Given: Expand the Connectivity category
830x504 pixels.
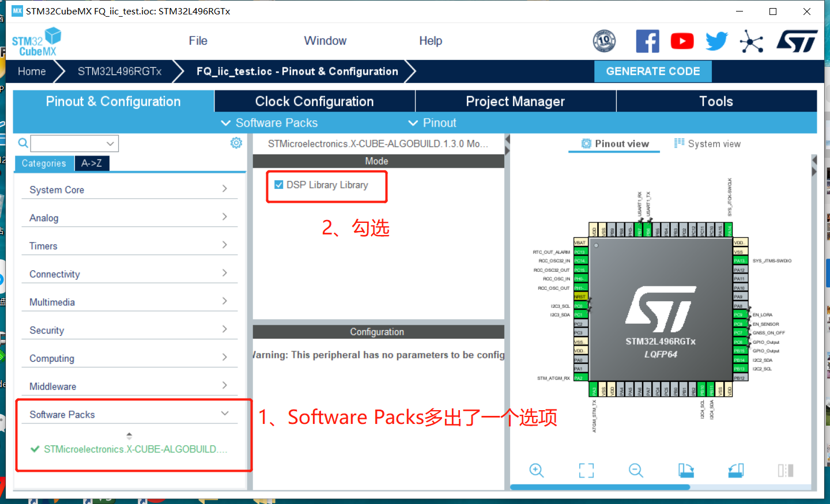Looking at the screenshot, I should (129, 274).
